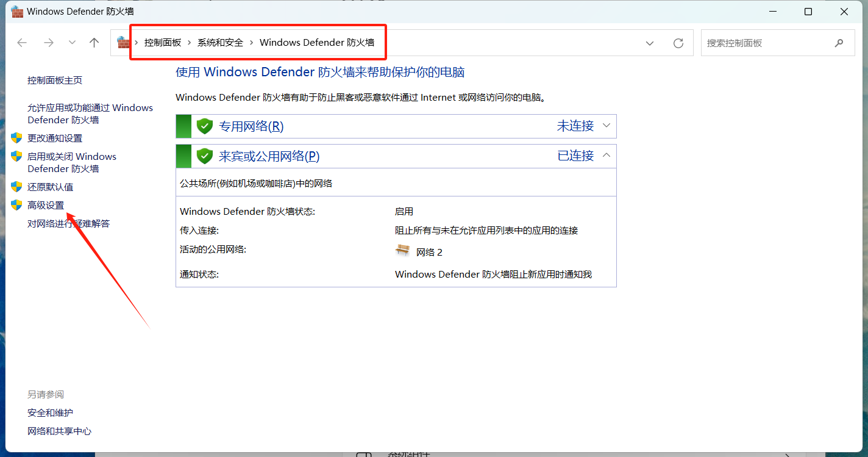The height and width of the screenshot is (457, 868).
Task: Click heading 使用 Windows Defender 防火墙来帮助保护你的电脑
Action: coord(320,72)
